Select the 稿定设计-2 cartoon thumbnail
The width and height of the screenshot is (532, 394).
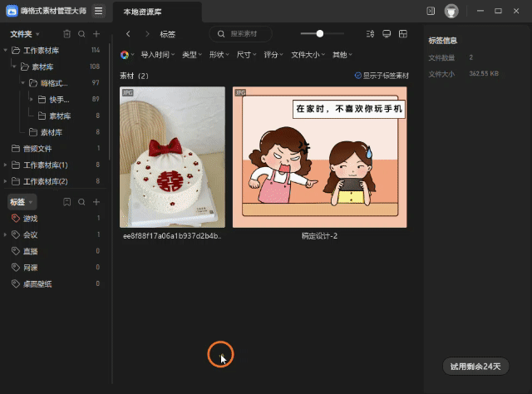319,157
